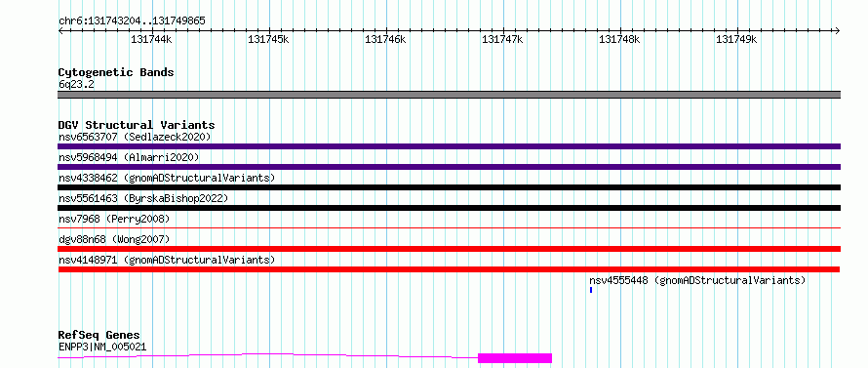Click the magenta ENPP3 intron line
Screen dimensions: 868x368
tap(267, 354)
